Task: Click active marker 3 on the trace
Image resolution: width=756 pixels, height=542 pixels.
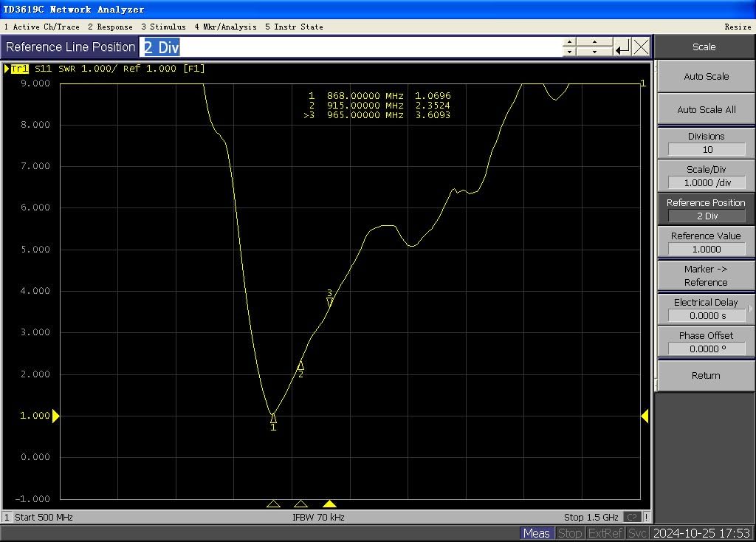Action: pyautogui.click(x=330, y=301)
